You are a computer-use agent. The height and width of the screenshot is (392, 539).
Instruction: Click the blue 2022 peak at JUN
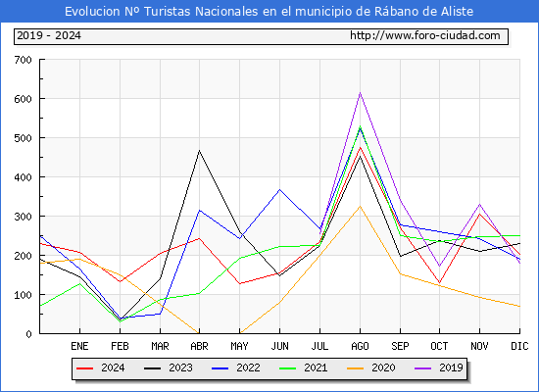[280, 190]
